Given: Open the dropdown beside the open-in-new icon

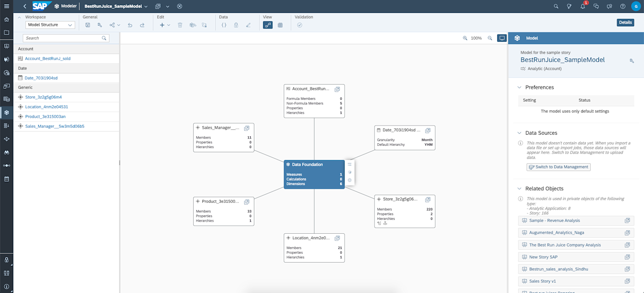Looking at the screenshot, I should click(x=167, y=6).
